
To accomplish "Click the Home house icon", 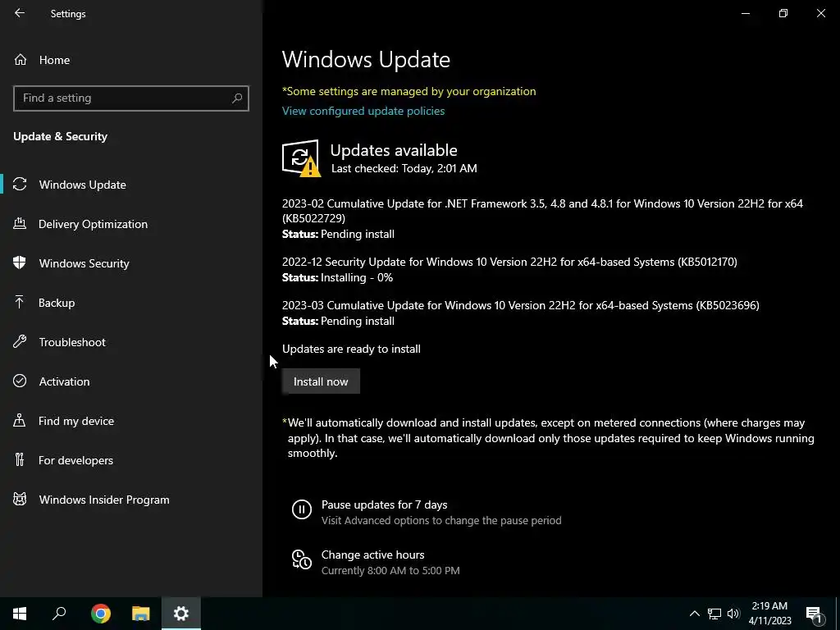I will tap(21, 60).
